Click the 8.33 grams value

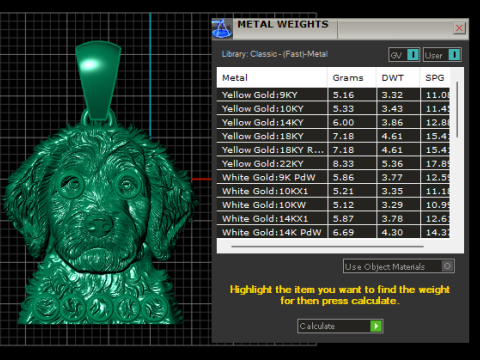click(343, 164)
